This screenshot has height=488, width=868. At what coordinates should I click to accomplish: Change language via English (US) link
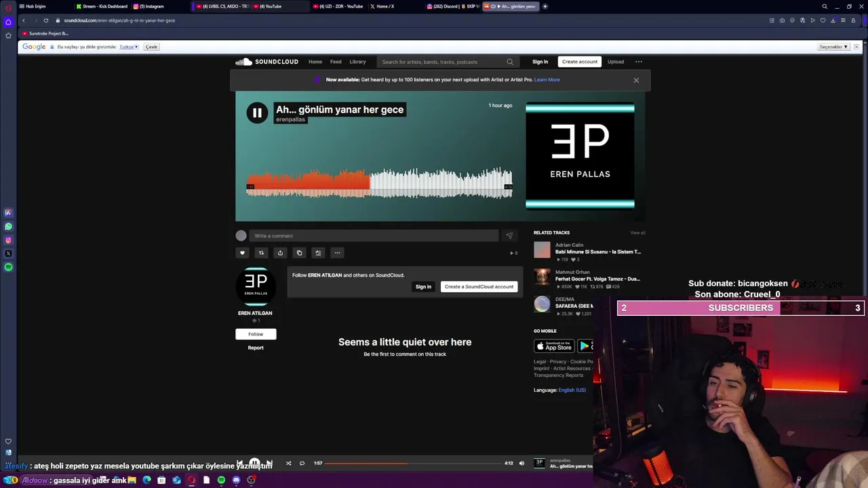click(572, 390)
